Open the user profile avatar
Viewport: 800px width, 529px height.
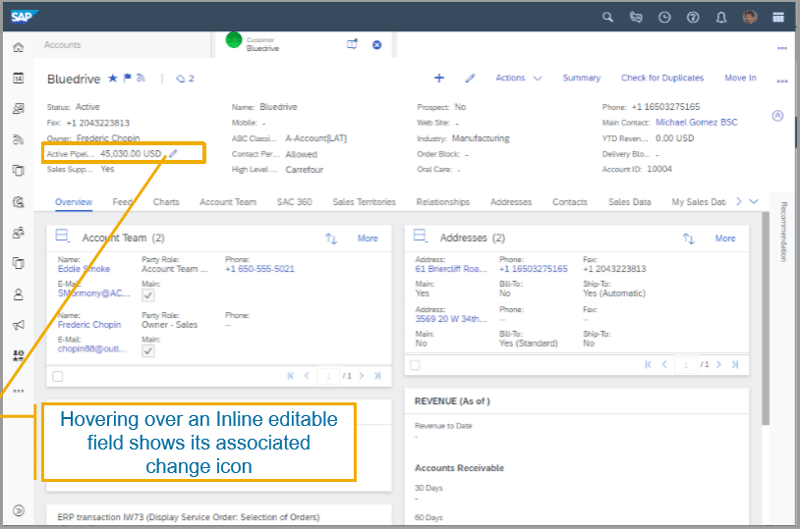click(749, 17)
